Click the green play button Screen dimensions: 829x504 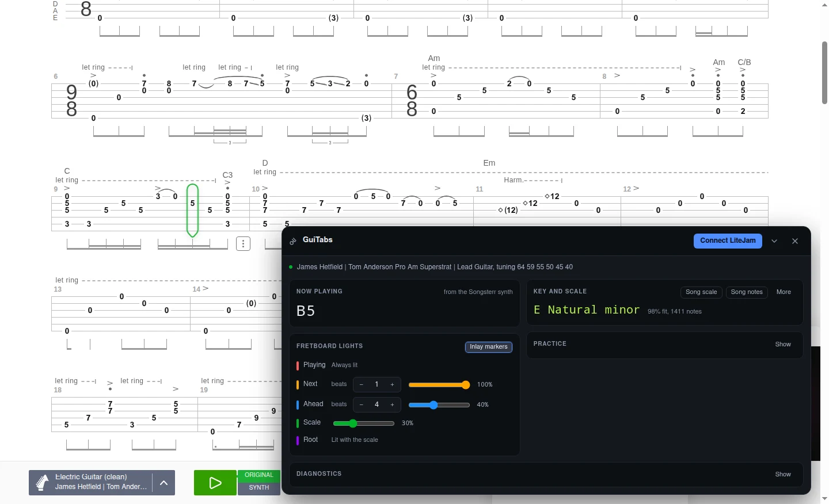[215, 483]
